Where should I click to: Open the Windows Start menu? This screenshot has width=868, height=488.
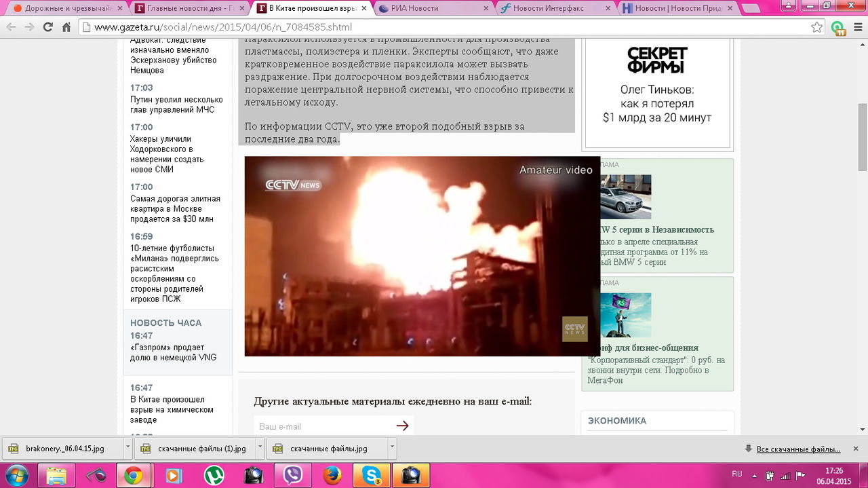point(16,475)
